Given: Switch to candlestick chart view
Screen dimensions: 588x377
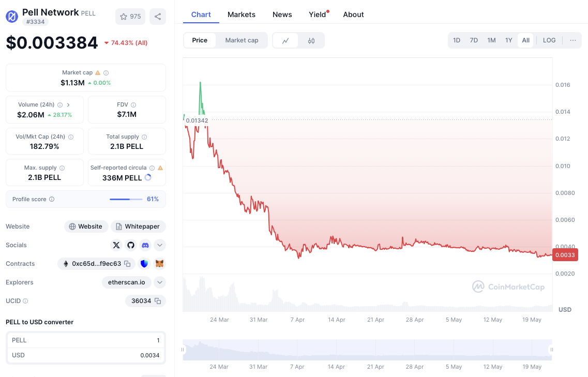Looking at the screenshot, I should (x=311, y=40).
